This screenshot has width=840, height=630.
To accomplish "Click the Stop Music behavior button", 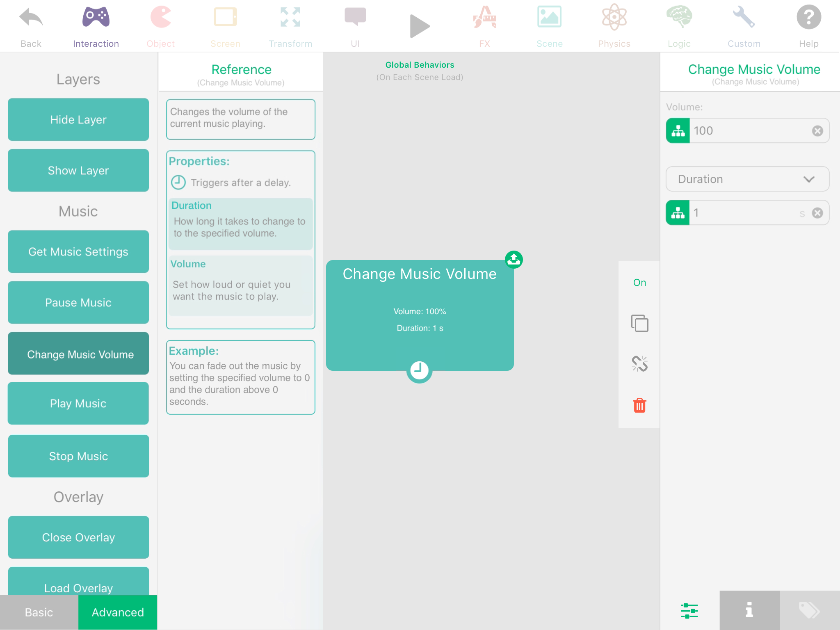I will (78, 456).
